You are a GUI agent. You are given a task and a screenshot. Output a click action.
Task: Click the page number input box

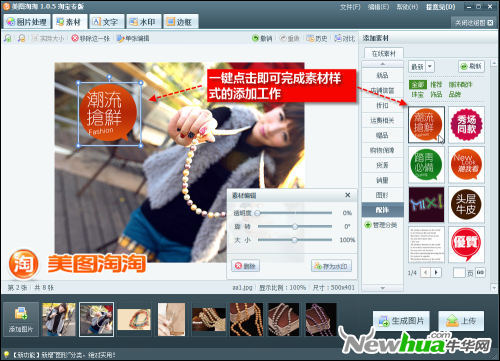(x=459, y=273)
